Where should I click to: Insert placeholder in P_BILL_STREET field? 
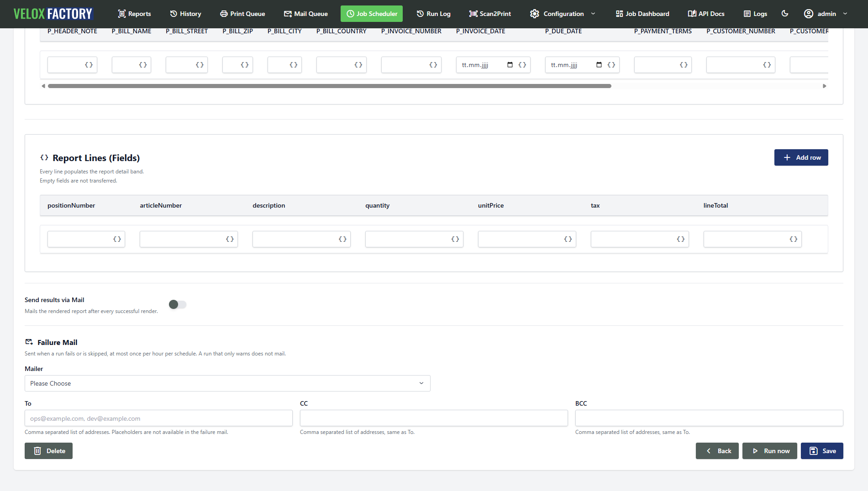tap(200, 65)
